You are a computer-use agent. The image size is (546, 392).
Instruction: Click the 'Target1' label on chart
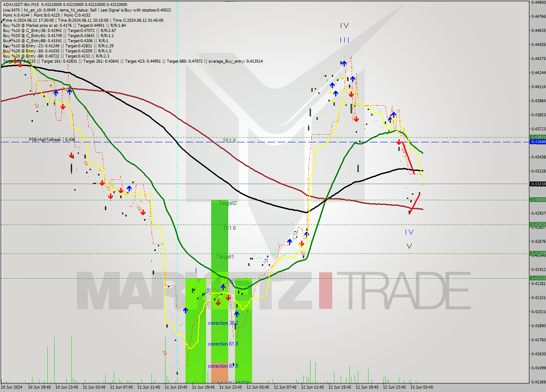(225, 257)
